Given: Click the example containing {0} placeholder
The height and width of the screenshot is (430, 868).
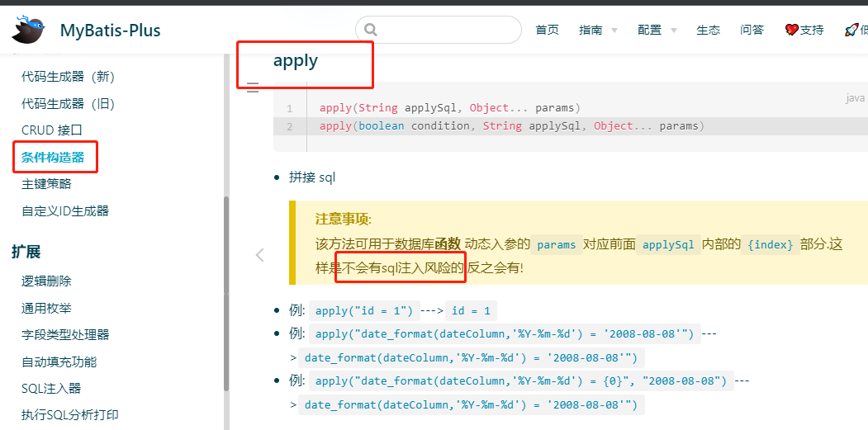Looking at the screenshot, I should click(x=521, y=380).
